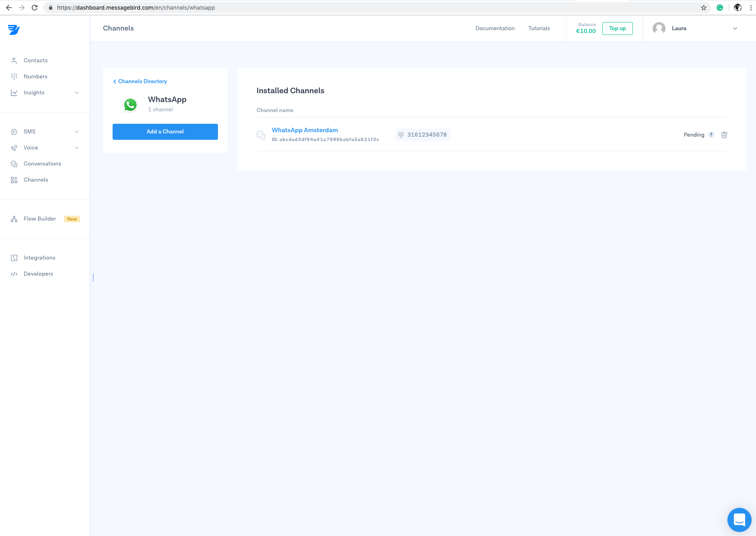Viewport: 756px width, 536px height.
Task: Click Laura's profile avatar
Action: point(659,28)
